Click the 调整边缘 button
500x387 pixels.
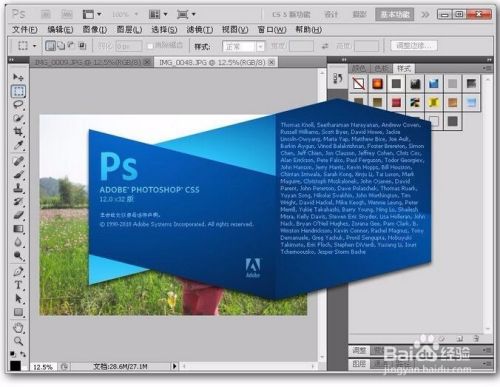coord(414,46)
